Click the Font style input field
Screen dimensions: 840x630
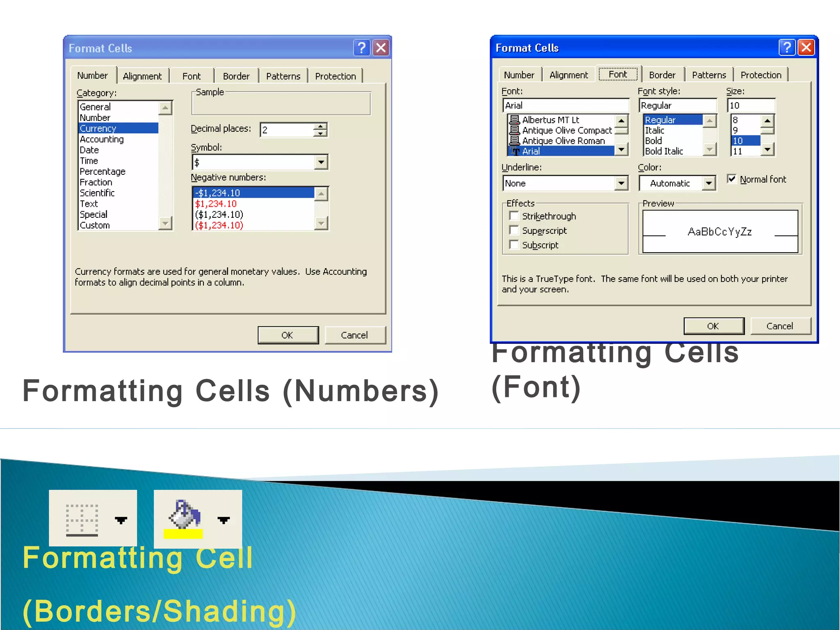pyautogui.click(x=678, y=105)
